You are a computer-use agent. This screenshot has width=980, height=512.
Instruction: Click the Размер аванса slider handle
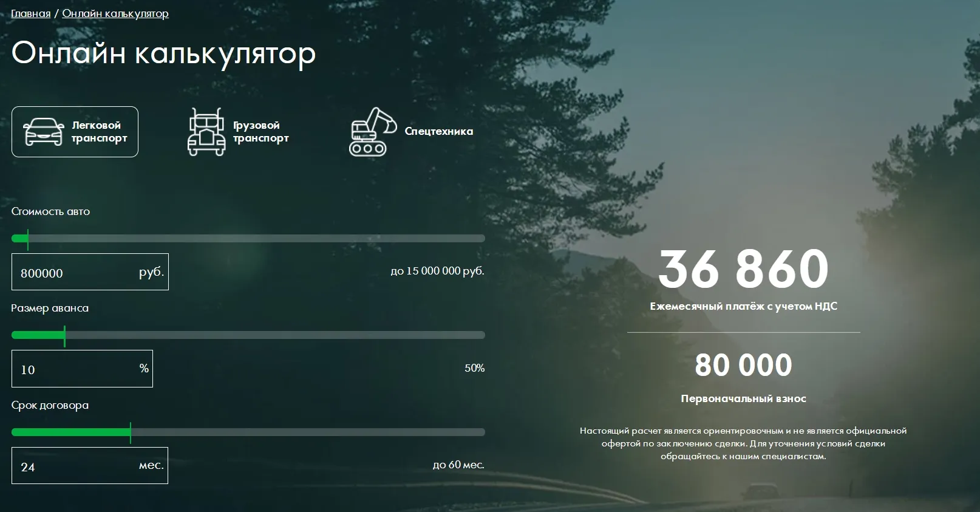[x=64, y=335]
